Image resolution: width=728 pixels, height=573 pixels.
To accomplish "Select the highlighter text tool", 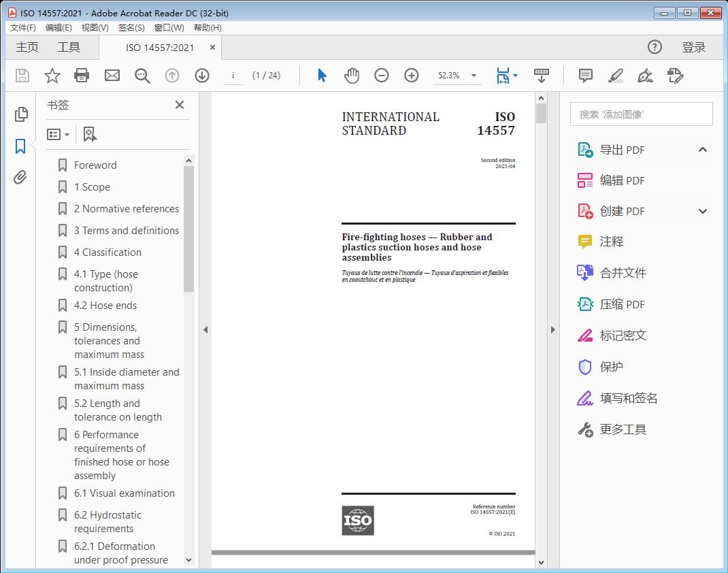I will click(615, 76).
